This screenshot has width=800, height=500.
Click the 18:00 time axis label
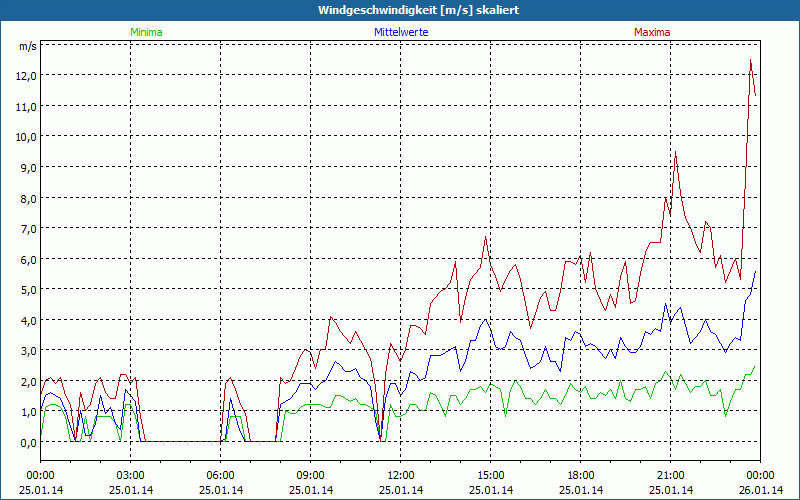coord(581,476)
